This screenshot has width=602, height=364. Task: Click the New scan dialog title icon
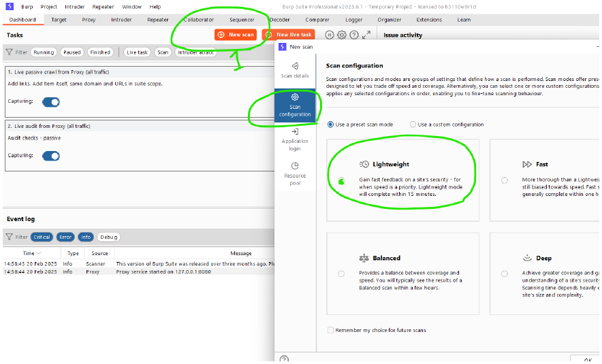click(x=283, y=46)
